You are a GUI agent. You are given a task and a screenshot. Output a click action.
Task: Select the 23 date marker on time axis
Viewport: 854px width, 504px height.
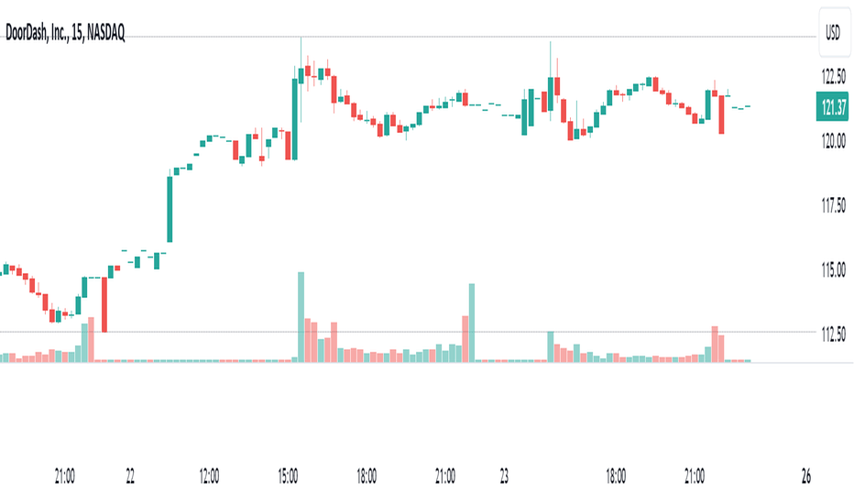click(x=504, y=477)
